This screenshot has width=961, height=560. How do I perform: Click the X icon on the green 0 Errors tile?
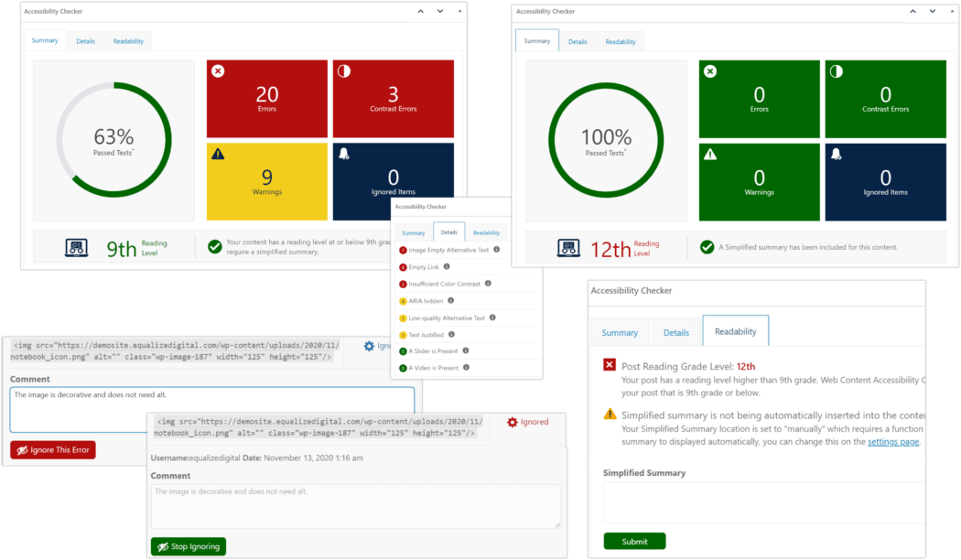(x=709, y=71)
